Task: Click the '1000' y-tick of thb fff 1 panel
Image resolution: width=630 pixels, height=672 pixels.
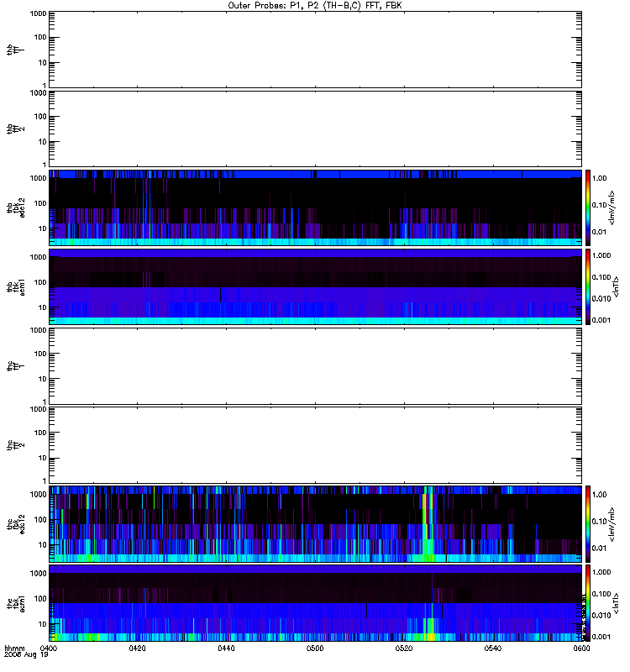Action: pyautogui.click(x=38, y=14)
